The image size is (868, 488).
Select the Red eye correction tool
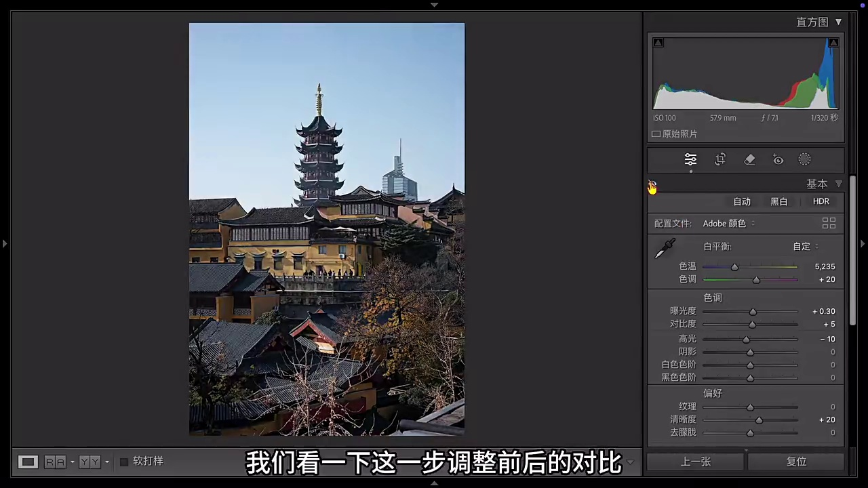click(778, 160)
